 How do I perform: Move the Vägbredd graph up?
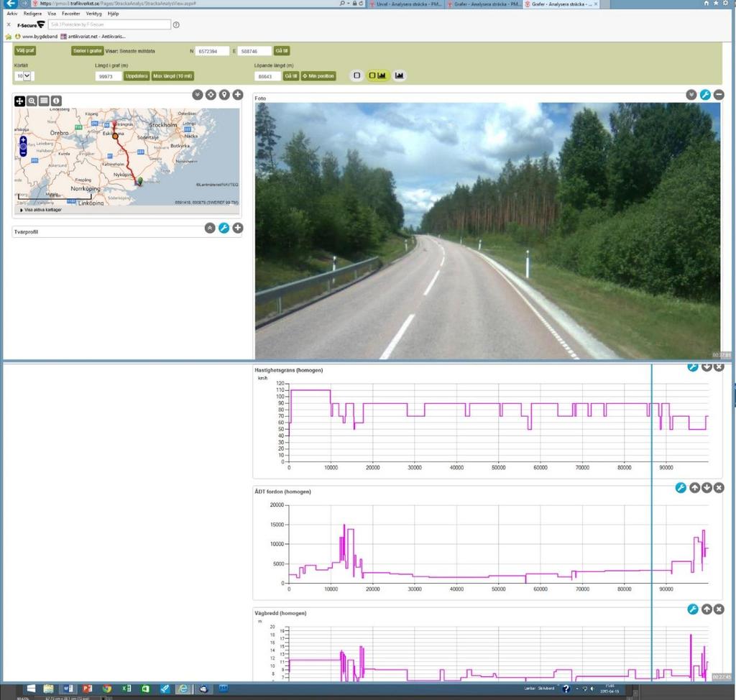[707, 609]
